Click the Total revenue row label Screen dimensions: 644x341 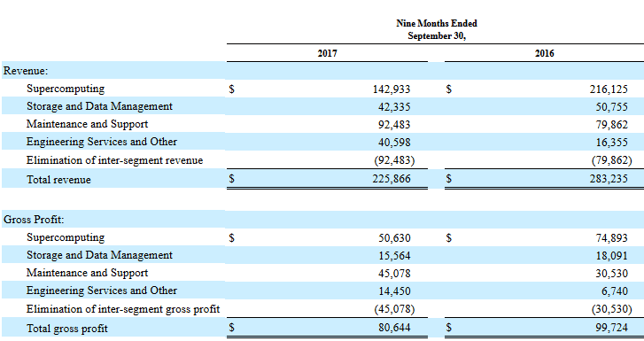point(58,180)
